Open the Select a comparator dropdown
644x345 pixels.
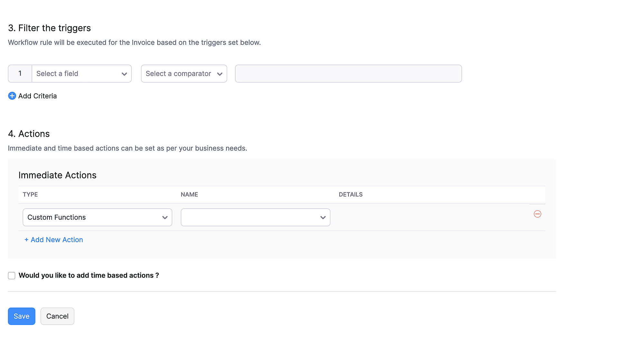(179, 74)
